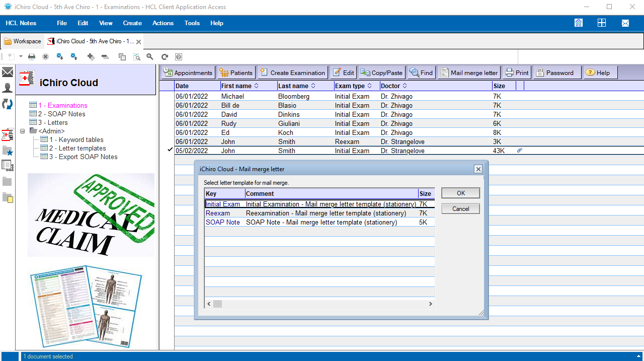This screenshot has height=361, width=644.
Task: Click the paperclip attachment icon on the 43K row
Action: point(520,151)
